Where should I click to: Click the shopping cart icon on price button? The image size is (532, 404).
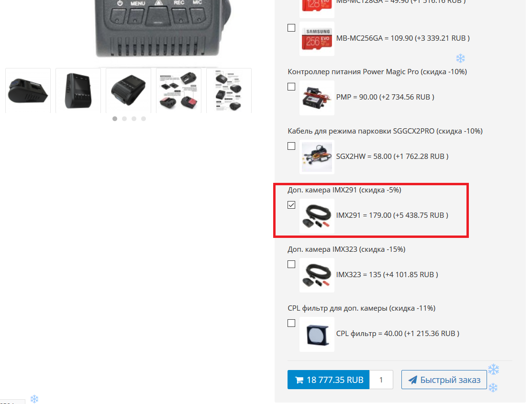click(299, 380)
